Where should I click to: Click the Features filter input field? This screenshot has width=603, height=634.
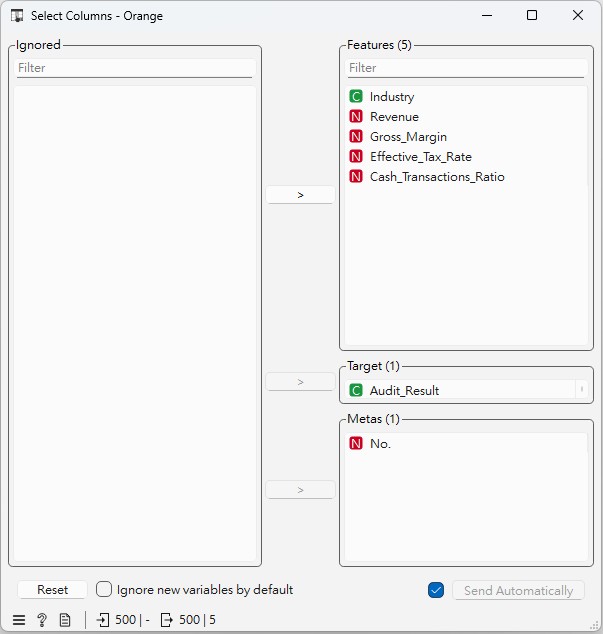tap(465, 68)
